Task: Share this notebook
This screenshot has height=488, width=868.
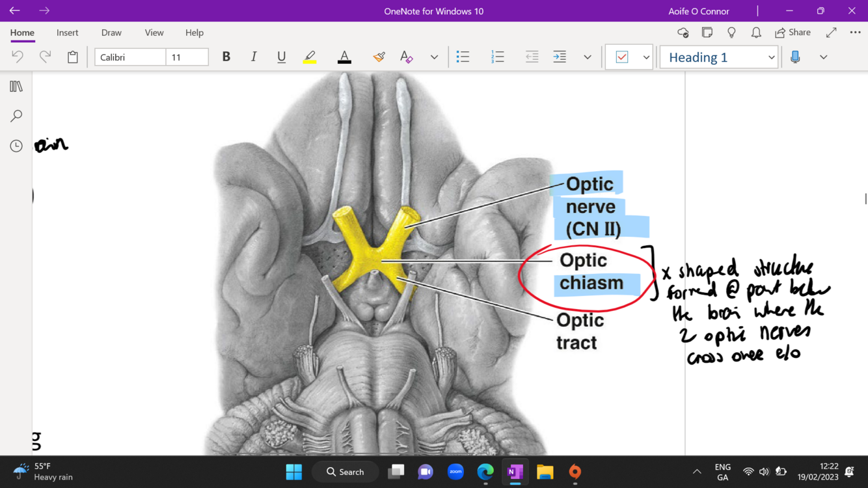Action: coord(793,33)
